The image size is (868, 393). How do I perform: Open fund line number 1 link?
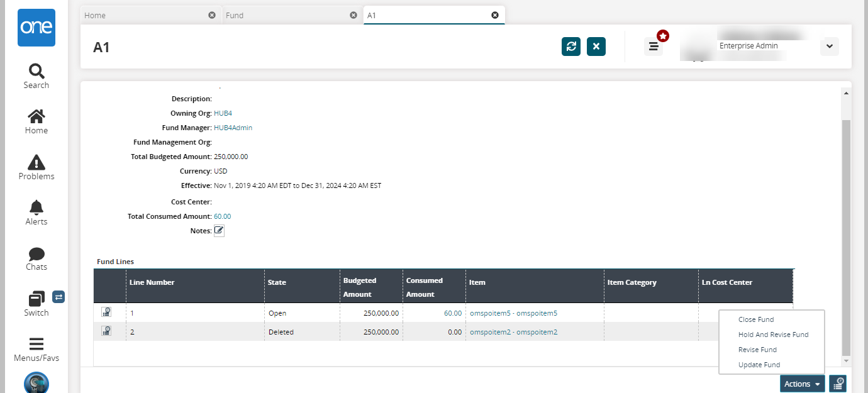[132, 313]
